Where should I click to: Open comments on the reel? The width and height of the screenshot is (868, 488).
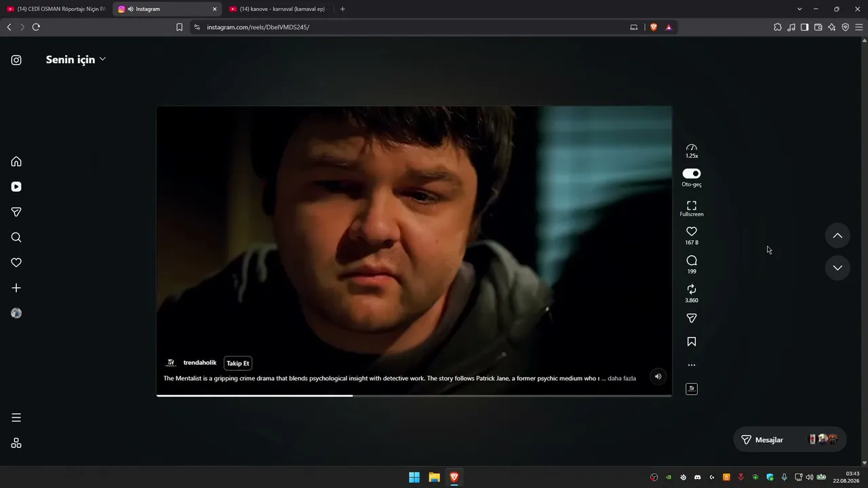pos(692,261)
